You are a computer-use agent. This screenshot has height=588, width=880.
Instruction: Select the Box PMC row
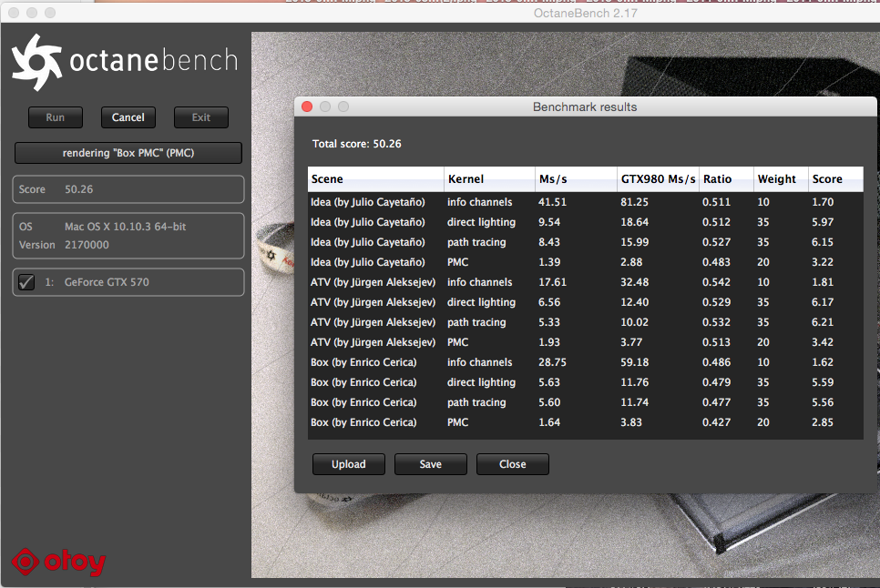586,422
